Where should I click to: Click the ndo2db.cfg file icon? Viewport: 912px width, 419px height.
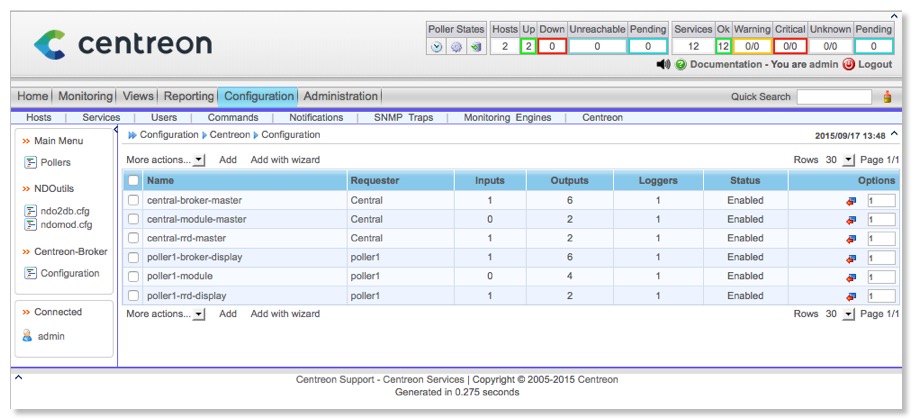[30, 211]
